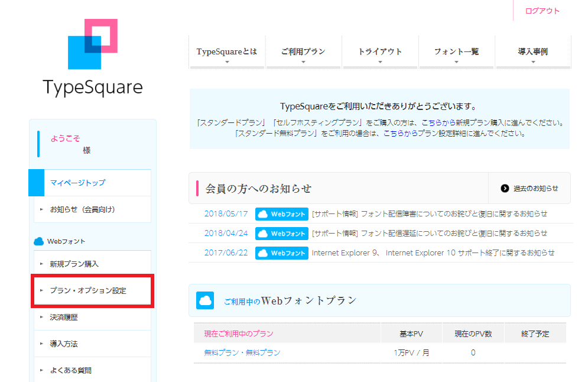This screenshot has height=382, width=588.
Task: Open the フォント配信遅延 notice text
Action: (x=430, y=234)
